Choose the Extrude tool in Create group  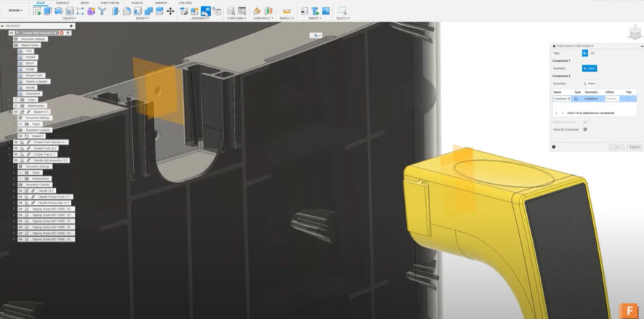tap(48, 11)
